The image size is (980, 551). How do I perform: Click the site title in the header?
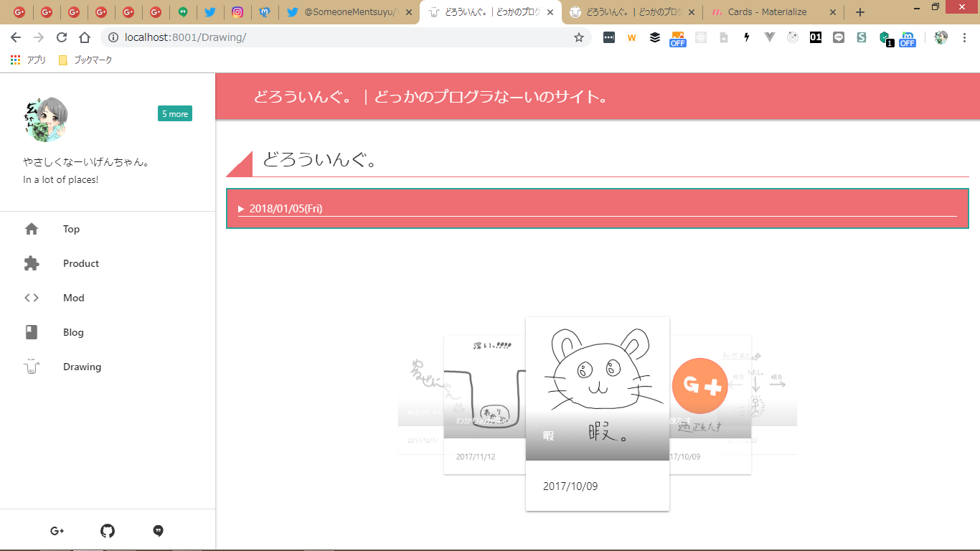point(431,97)
